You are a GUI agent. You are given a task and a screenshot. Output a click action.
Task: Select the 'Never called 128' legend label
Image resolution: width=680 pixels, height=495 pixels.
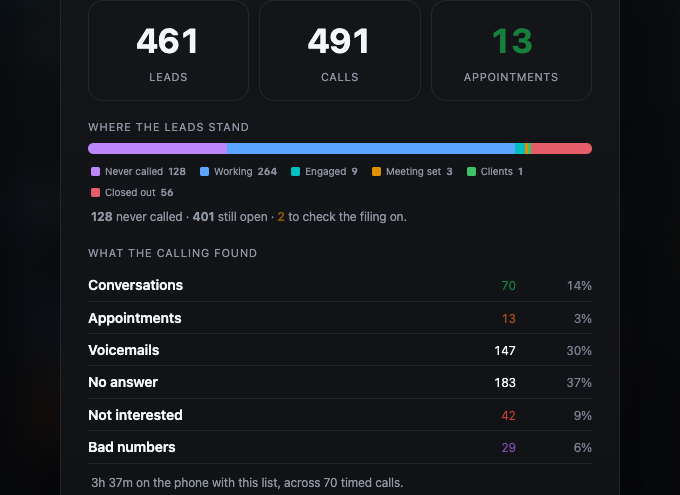145,171
